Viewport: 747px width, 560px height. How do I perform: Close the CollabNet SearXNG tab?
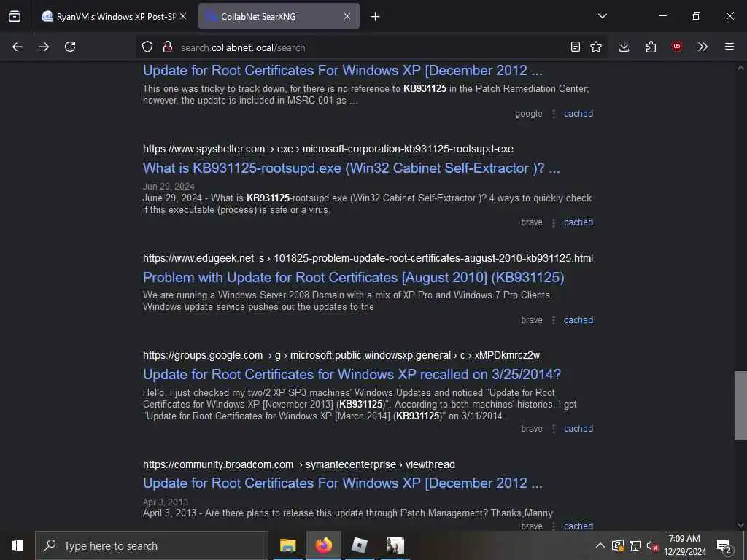[x=347, y=16]
